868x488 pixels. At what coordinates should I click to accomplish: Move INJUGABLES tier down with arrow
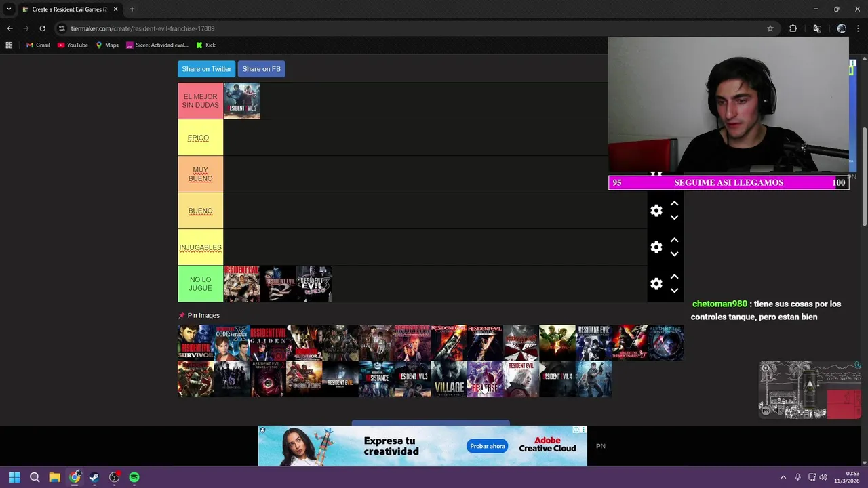tap(674, 254)
